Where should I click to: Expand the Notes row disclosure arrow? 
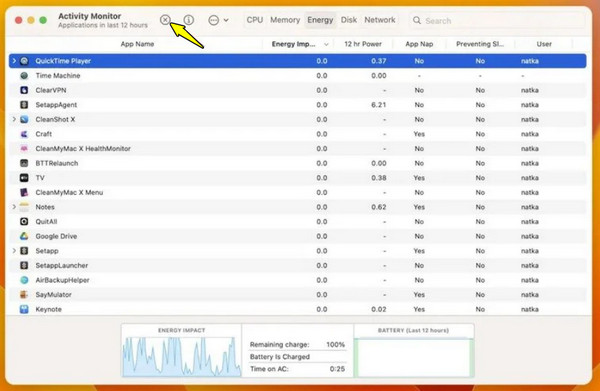[14, 207]
